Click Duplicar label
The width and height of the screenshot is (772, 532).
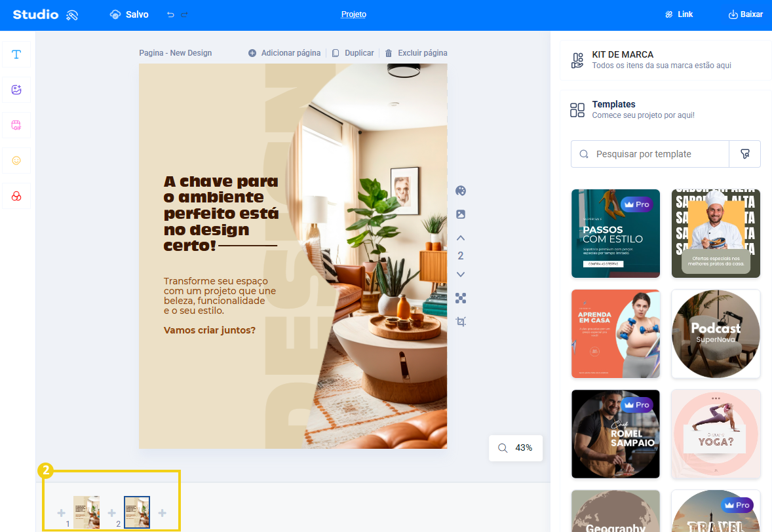pyautogui.click(x=359, y=52)
